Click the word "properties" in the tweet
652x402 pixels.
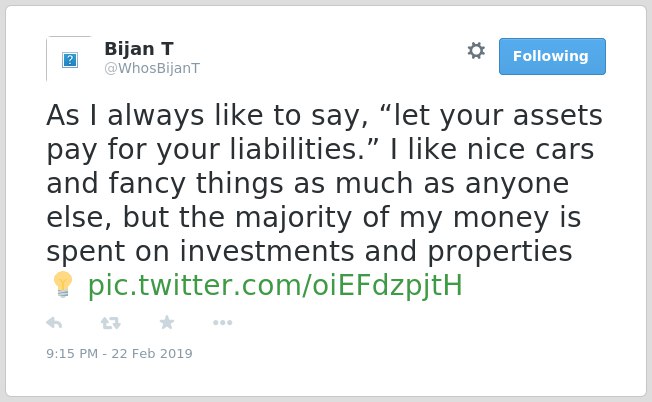pos(500,252)
